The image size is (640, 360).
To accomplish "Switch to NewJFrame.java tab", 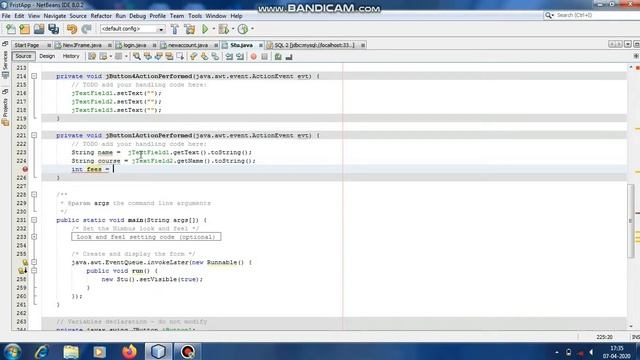I will click(82, 45).
